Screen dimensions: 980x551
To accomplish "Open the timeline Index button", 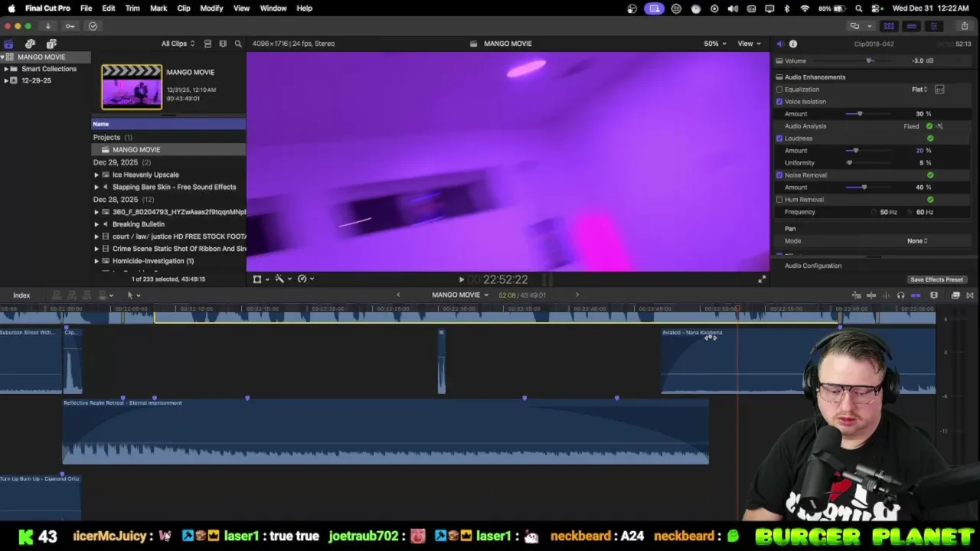I will click(21, 295).
